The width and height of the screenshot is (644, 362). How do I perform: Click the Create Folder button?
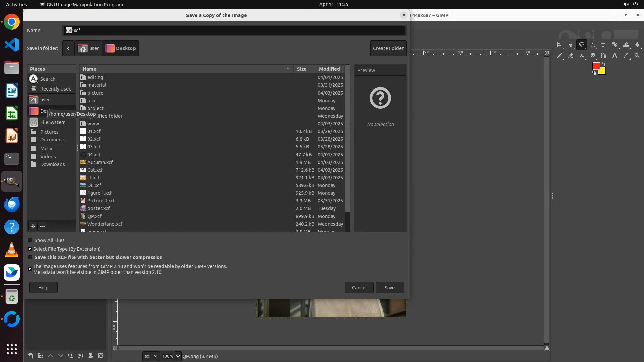pyautogui.click(x=388, y=48)
